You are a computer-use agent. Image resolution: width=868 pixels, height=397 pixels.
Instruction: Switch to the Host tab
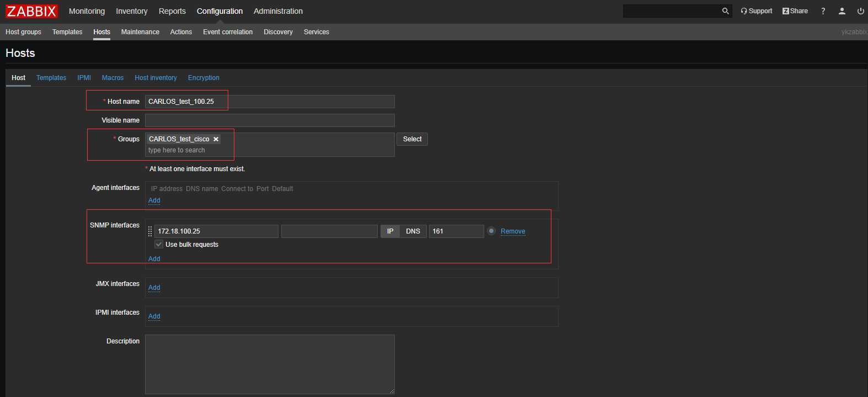pyautogui.click(x=18, y=78)
